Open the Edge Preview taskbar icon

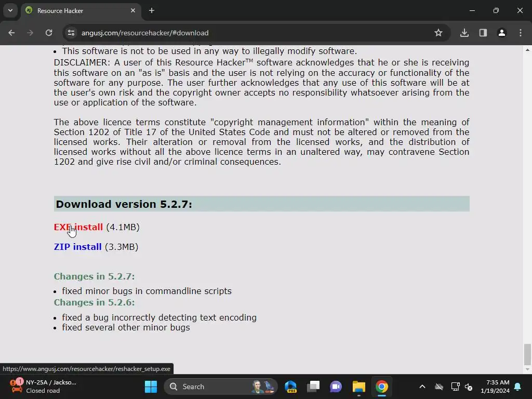(x=291, y=387)
